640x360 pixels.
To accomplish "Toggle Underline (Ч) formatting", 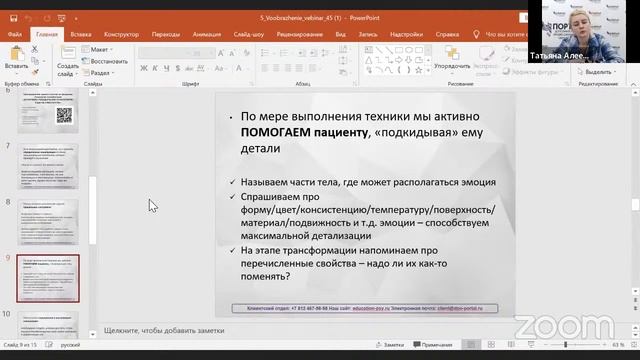I will coord(167,69).
